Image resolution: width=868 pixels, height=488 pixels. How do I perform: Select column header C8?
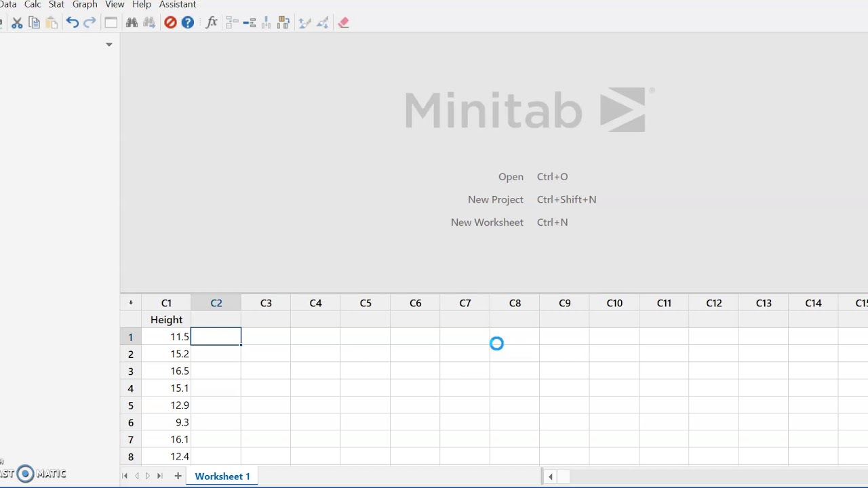click(x=515, y=303)
